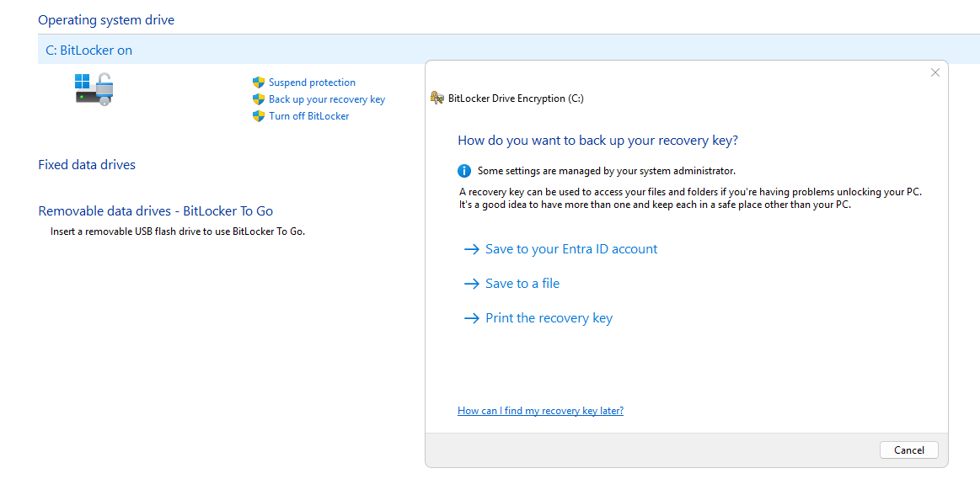Click the arrow icon beside Save to a file
The height and width of the screenshot is (479, 980).
(x=471, y=285)
